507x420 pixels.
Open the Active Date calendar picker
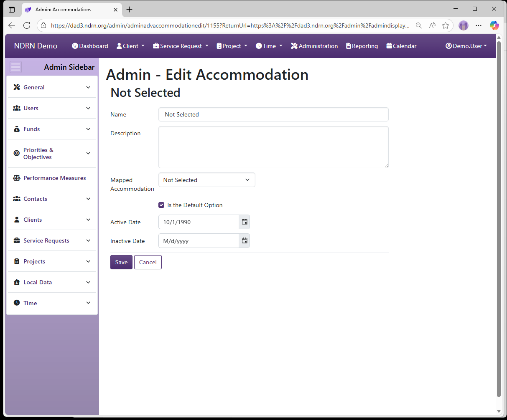pyautogui.click(x=245, y=222)
